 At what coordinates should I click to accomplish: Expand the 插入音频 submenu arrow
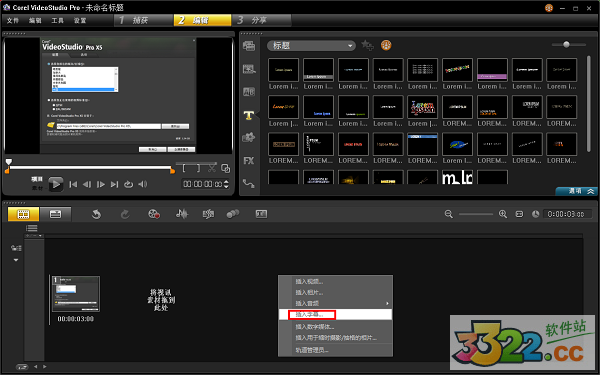point(387,303)
